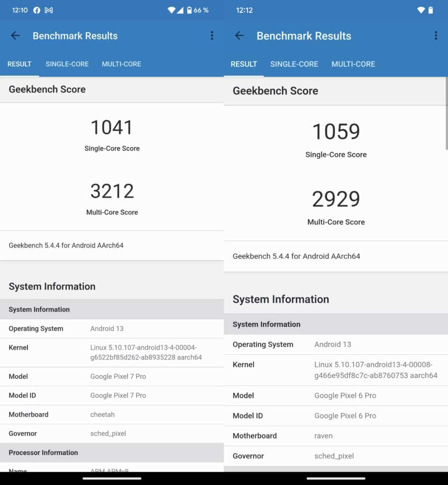Click 'Android 13' on the left screen
This screenshot has width=448, height=485.
tap(107, 329)
